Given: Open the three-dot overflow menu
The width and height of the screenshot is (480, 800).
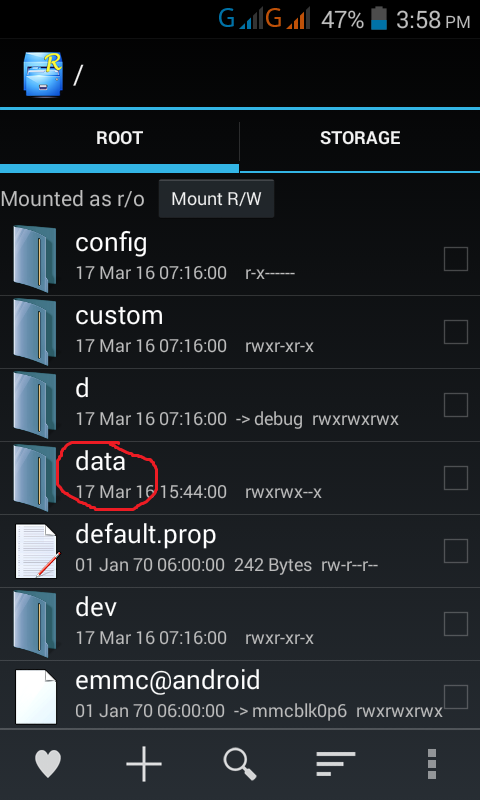Looking at the screenshot, I should point(432,764).
